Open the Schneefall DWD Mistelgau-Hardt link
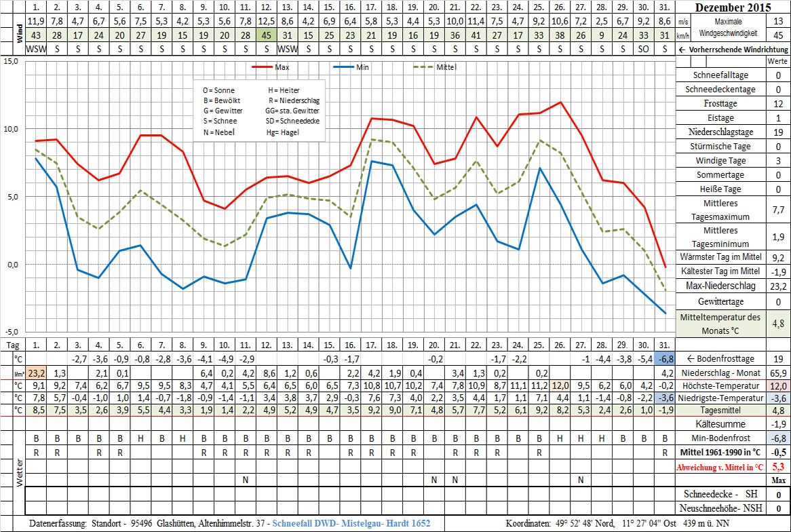Viewport: 791px width, 532px height. click(351, 523)
